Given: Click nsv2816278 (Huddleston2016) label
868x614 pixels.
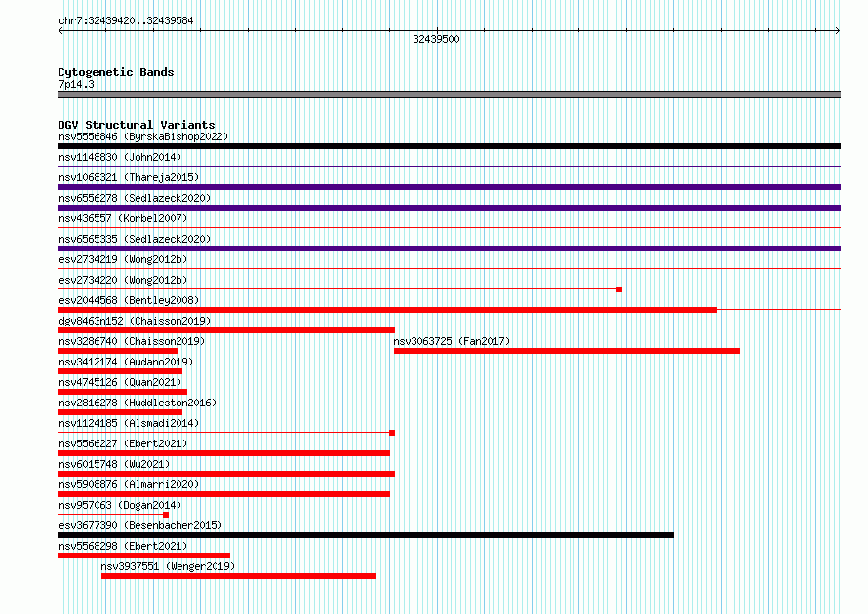Looking at the screenshot, I should 138,403.
